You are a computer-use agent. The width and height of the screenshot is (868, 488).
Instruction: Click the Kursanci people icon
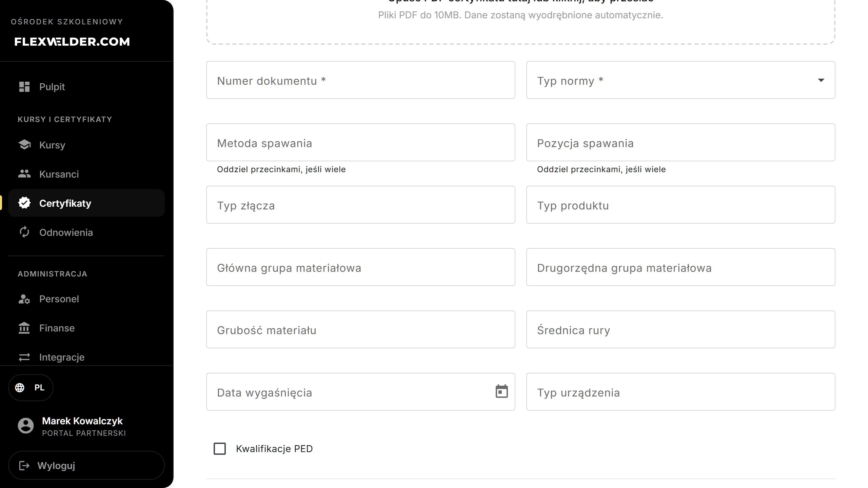point(24,174)
